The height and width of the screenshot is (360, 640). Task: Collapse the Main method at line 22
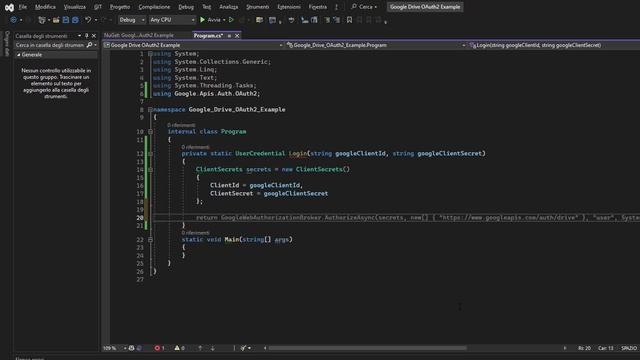click(150, 240)
